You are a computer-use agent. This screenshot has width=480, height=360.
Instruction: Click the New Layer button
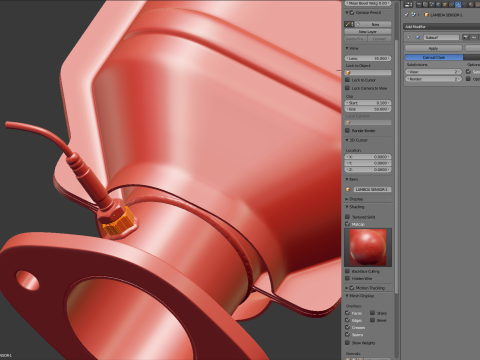pos(368,31)
